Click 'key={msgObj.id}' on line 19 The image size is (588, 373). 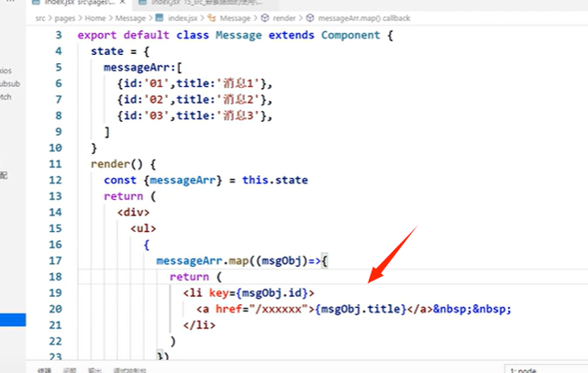[x=259, y=292]
